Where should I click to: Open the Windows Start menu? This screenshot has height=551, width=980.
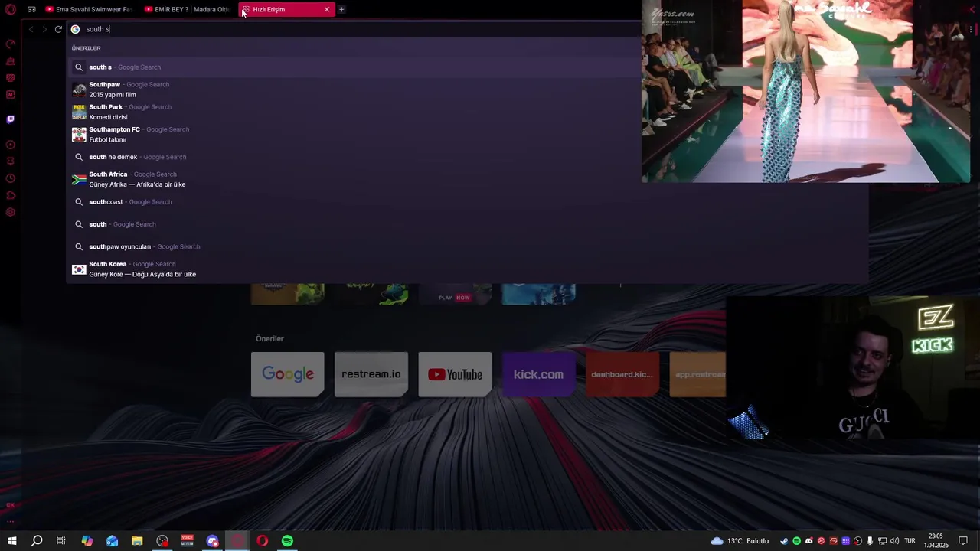pos(11,541)
